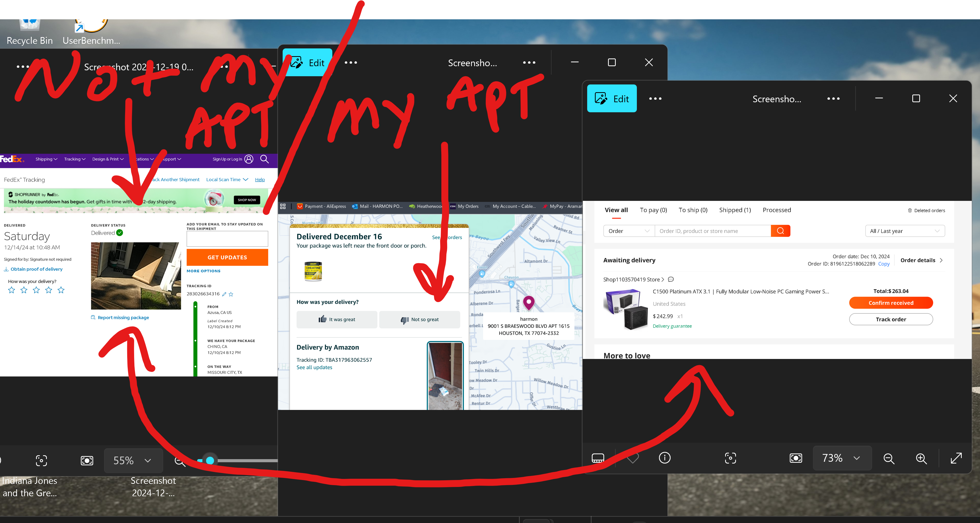Open the three-dot menu beside Edit in Amazon window

[x=351, y=62]
